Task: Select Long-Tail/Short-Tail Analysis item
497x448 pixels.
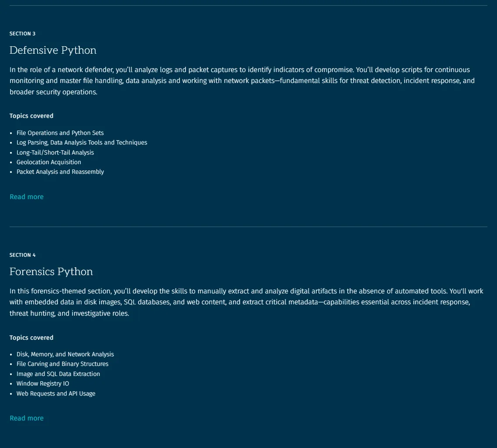Action: 55,152
